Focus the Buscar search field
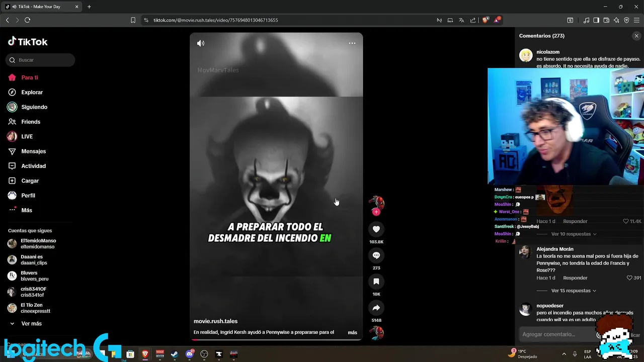Viewport: 644px width, 362px height. click(x=40, y=60)
